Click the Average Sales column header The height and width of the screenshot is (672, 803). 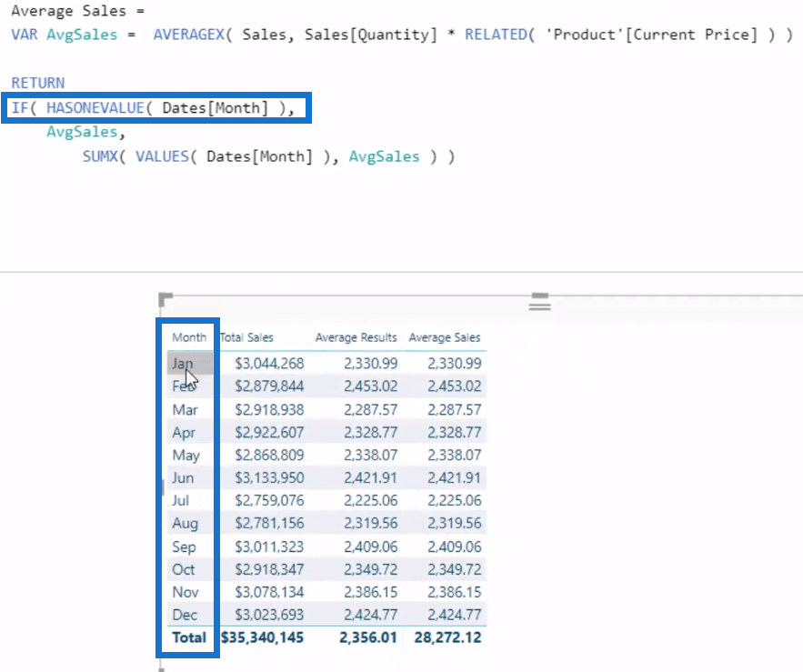[x=445, y=337]
